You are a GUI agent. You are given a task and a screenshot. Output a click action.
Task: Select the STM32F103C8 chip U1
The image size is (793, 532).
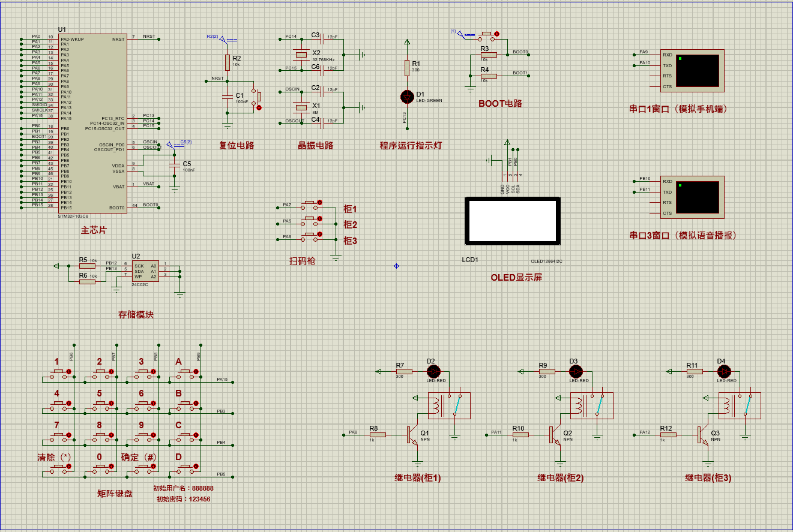click(92, 123)
